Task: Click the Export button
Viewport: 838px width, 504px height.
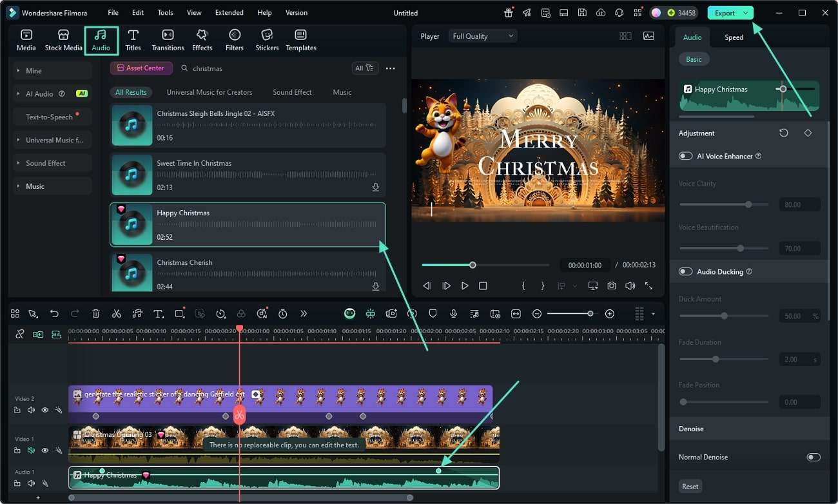Action: tap(725, 13)
